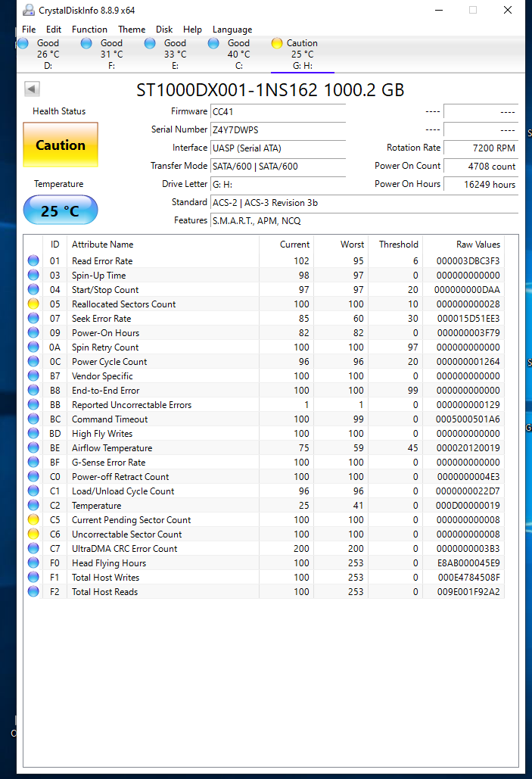Click the yellow Caution health status button
This screenshot has height=779, width=532.
coord(61,145)
